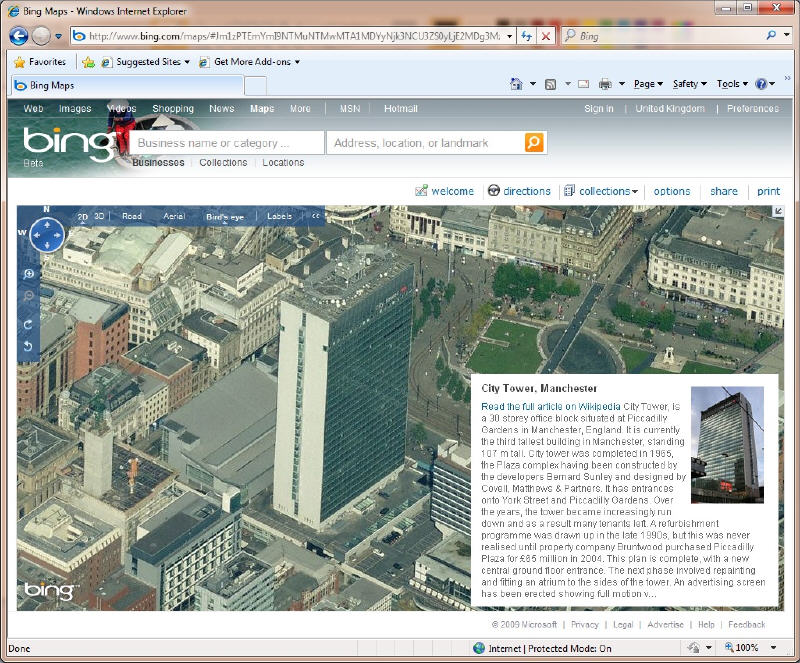Click the United Kingdom region link
The width and height of the screenshot is (800, 663).
(670, 109)
